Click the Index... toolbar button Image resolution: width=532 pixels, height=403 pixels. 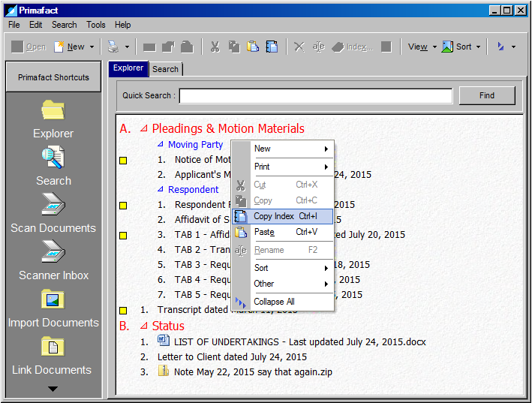[x=352, y=47]
